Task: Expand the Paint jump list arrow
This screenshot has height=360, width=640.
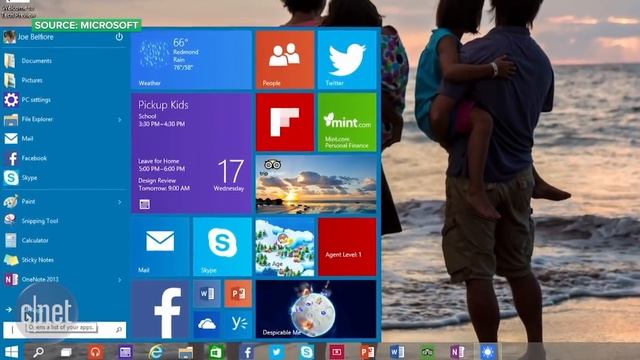Action: point(120,202)
